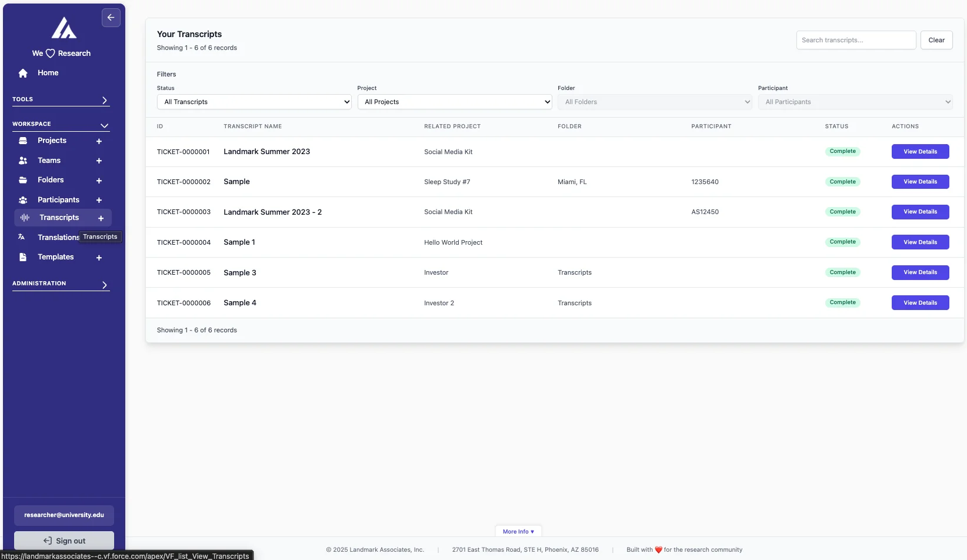Screen dimensions: 967x560
Task: Open the More Info menu at the bottom
Action: (x=518, y=531)
